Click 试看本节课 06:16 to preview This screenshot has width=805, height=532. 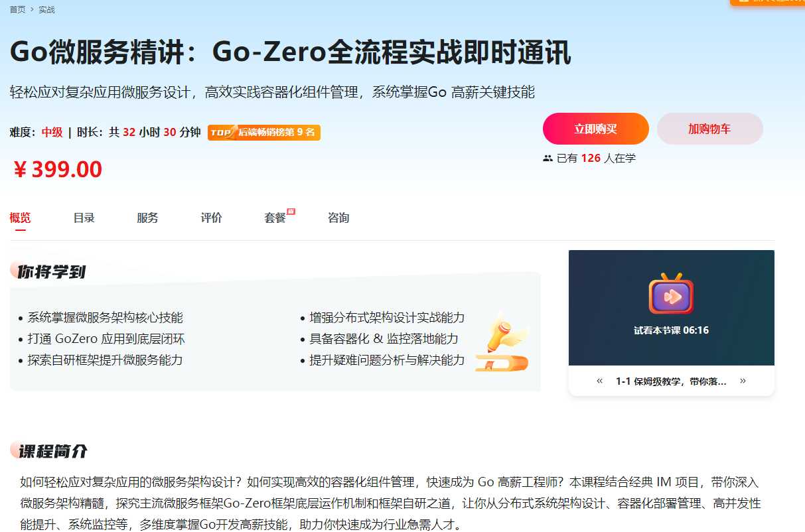coord(671,330)
